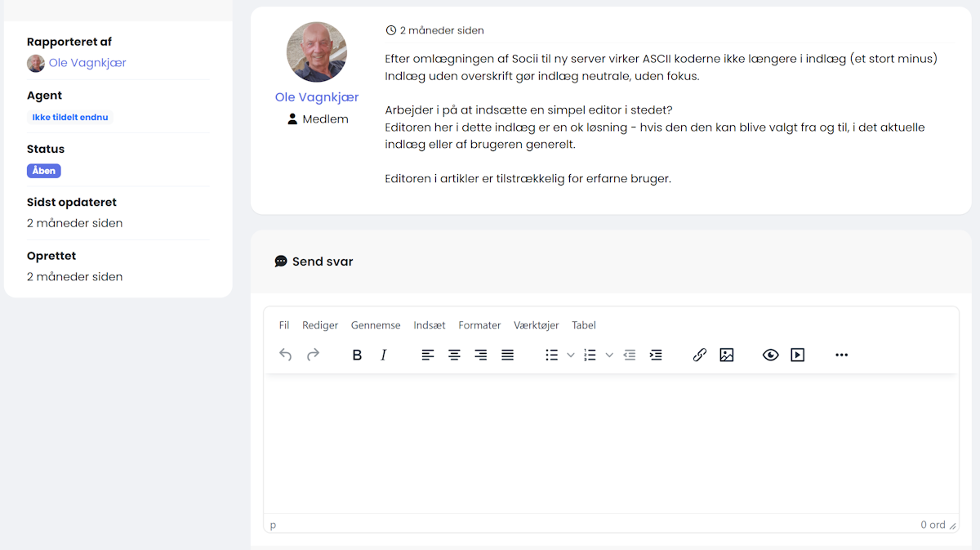Center align the text

coord(454,355)
